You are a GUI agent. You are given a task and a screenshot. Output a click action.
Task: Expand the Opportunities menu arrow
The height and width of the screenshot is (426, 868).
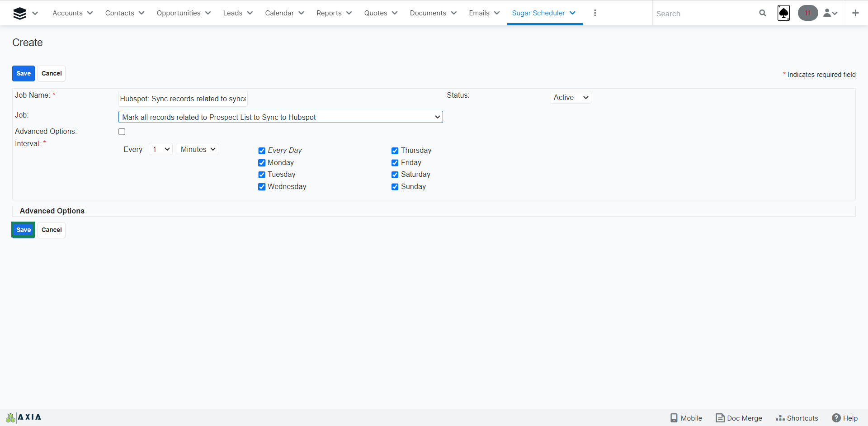pos(208,13)
